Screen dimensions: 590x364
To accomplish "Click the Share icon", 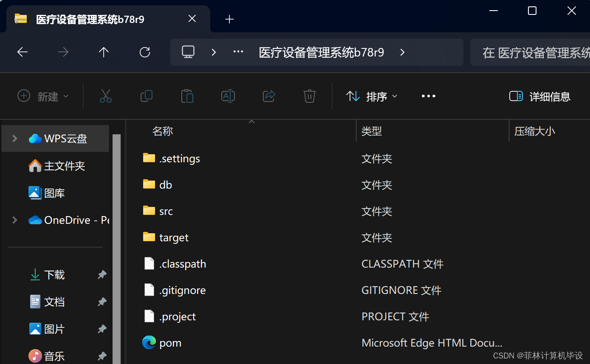I will (x=268, y=96).
